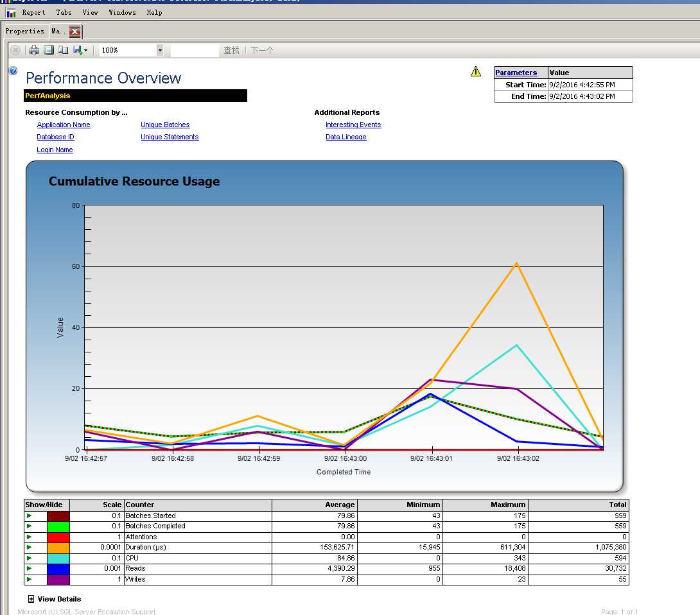Open the Help menu
This screenshot has width=700, height=615.
(x=155, y=12)
